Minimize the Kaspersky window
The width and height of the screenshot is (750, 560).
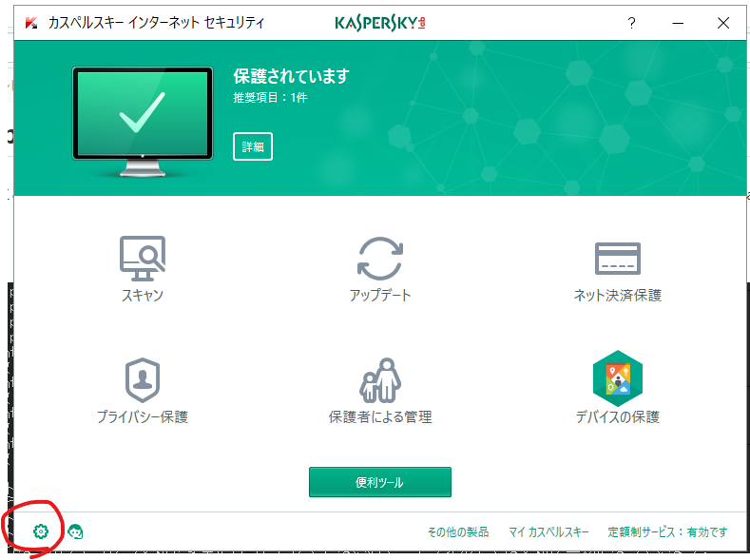(x=678, y=23)
